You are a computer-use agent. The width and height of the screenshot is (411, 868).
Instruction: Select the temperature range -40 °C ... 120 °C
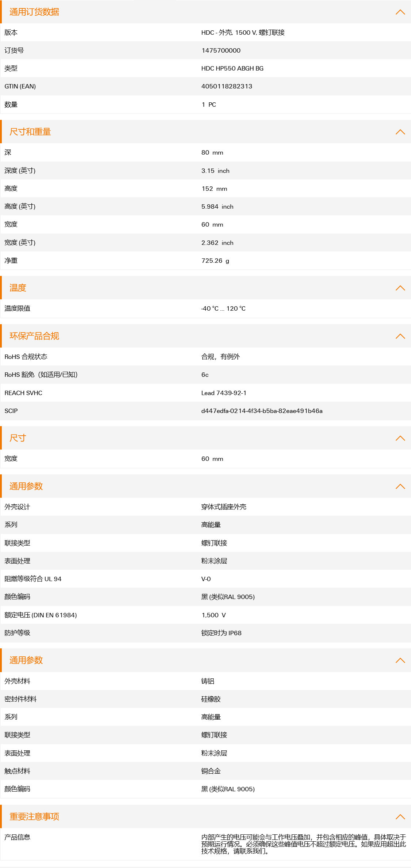pos(223,308)
